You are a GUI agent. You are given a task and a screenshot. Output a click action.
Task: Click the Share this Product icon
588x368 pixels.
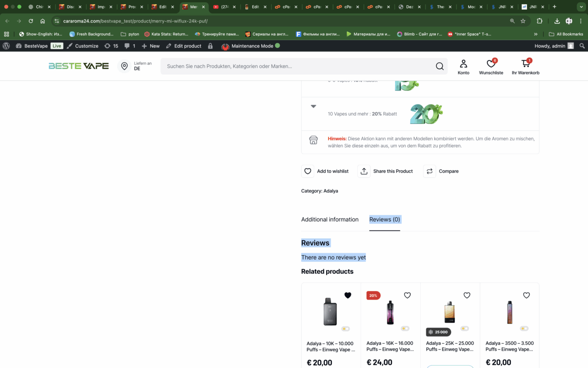364,171
